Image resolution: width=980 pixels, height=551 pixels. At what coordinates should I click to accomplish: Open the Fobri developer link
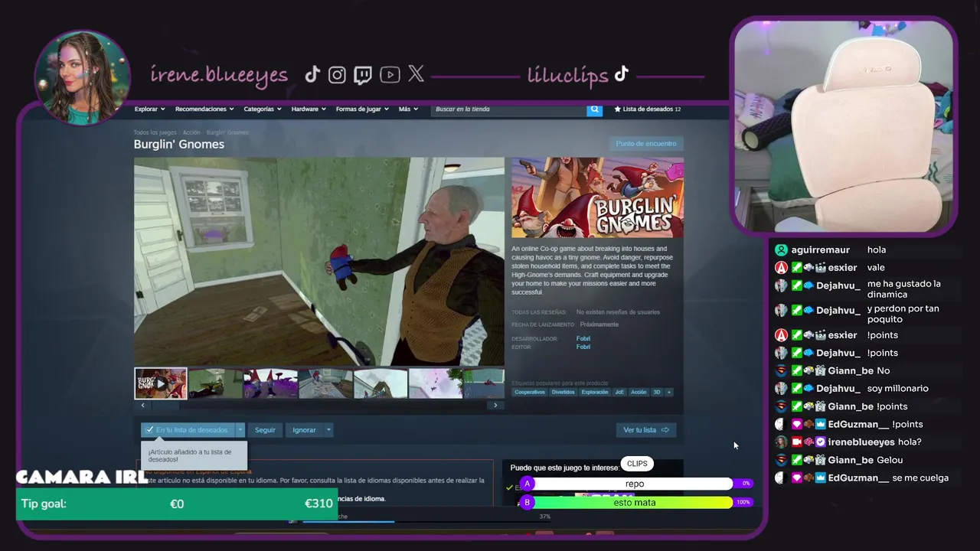tap(583, 338)
